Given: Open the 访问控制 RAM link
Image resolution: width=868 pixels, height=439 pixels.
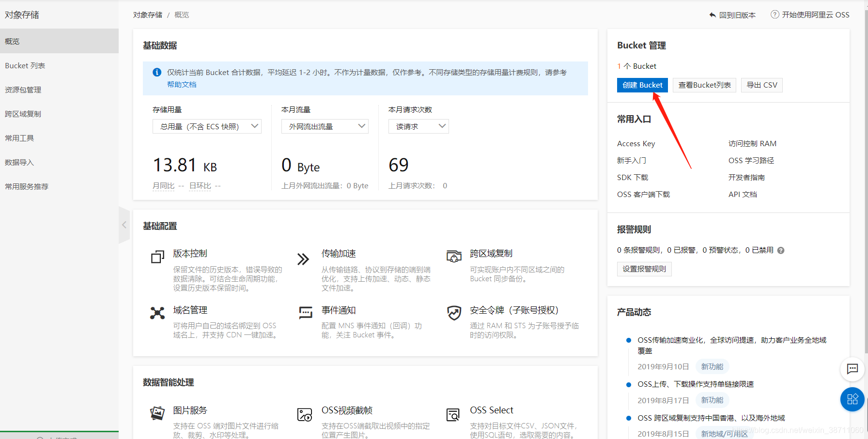Looking at the screenshot, I should tap(752, 144).
